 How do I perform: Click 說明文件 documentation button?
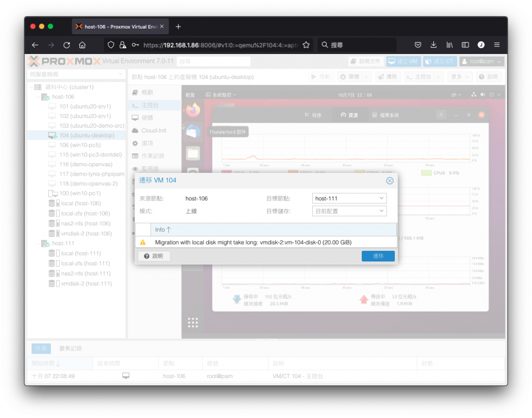[366, 61]
